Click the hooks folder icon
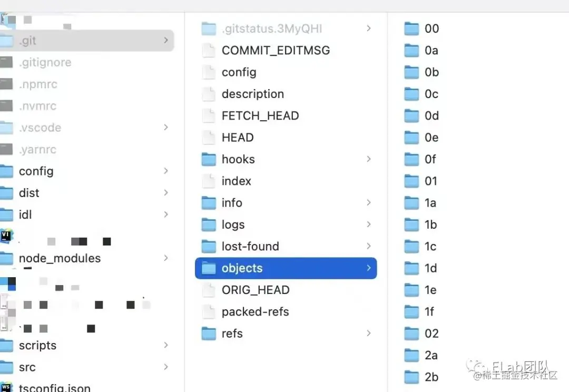 209,159
